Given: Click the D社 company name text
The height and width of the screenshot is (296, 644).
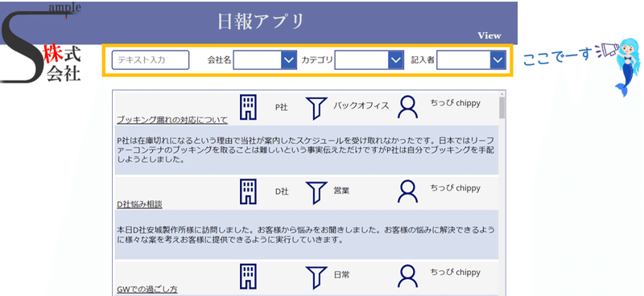Looking at the screenshot, I should click(x=281, y=191).
